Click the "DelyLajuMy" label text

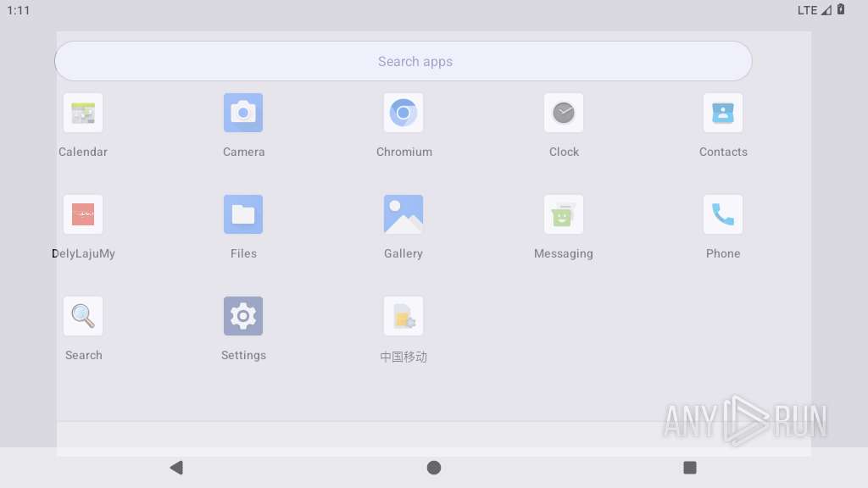(84, 254)
